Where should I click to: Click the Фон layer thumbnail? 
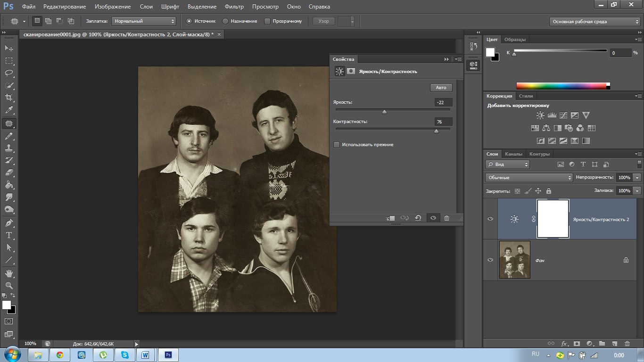(x=514, y=260)
